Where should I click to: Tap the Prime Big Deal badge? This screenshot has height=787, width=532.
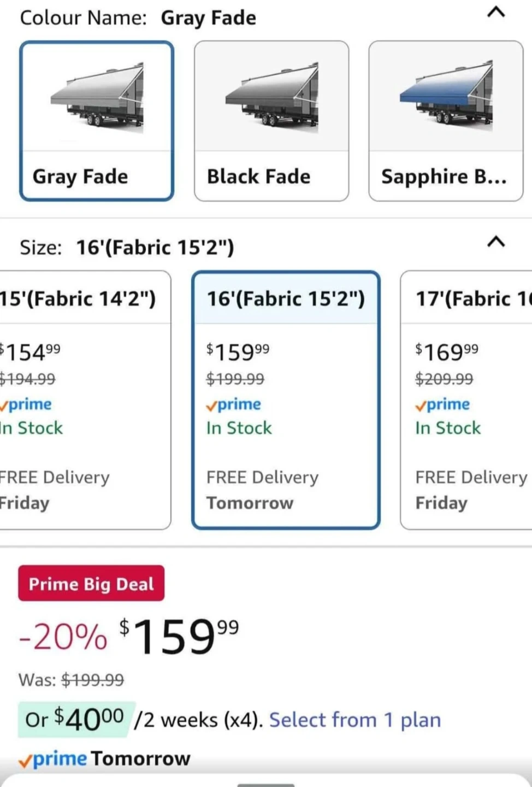(x=91, y=584)
